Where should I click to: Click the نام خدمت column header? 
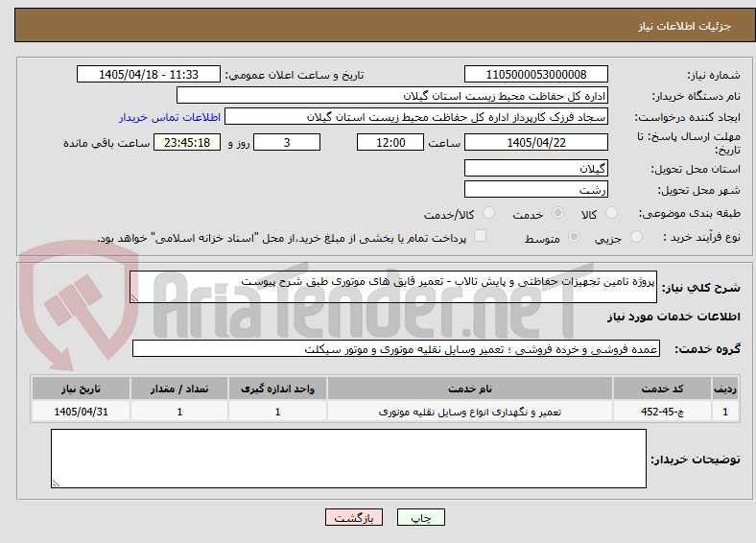click(470, 389)
